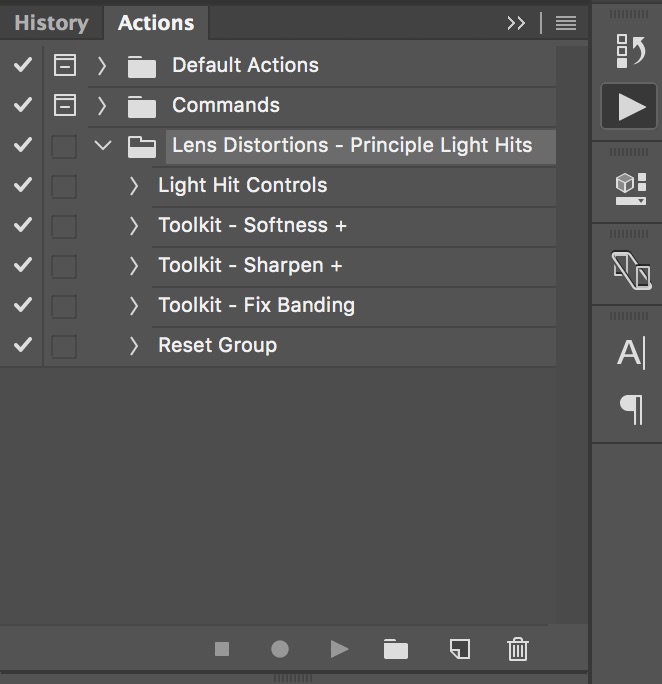
Task: Expand the Toolkit - Sharpen + action
Action: (x=134, y=266)
